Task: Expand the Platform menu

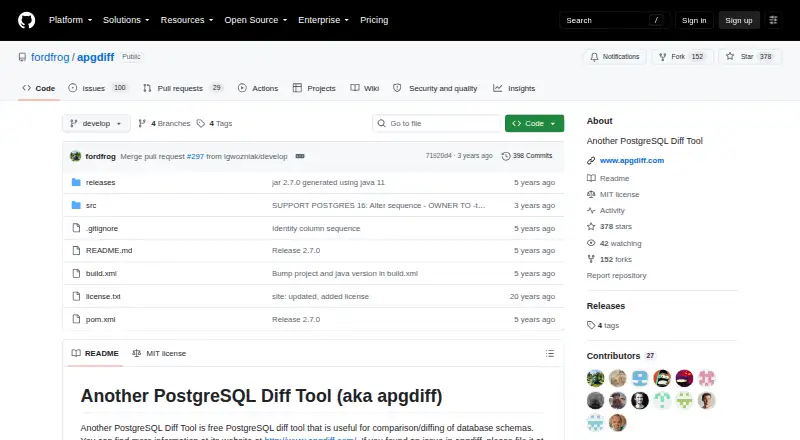Action: pyautogui.click(x=70, y=20)
